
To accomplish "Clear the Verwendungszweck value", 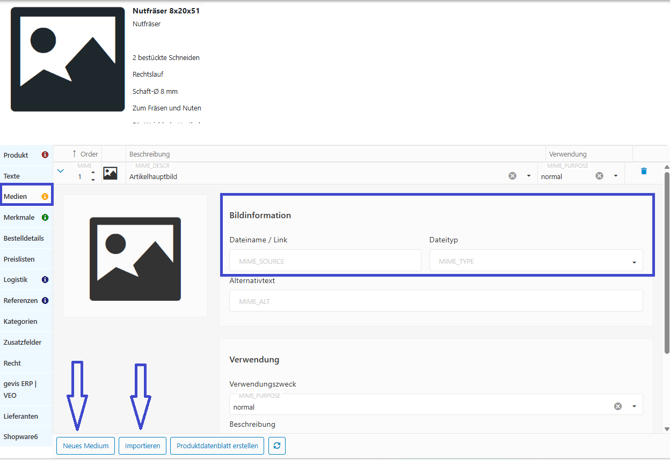I will coord(618,406).
